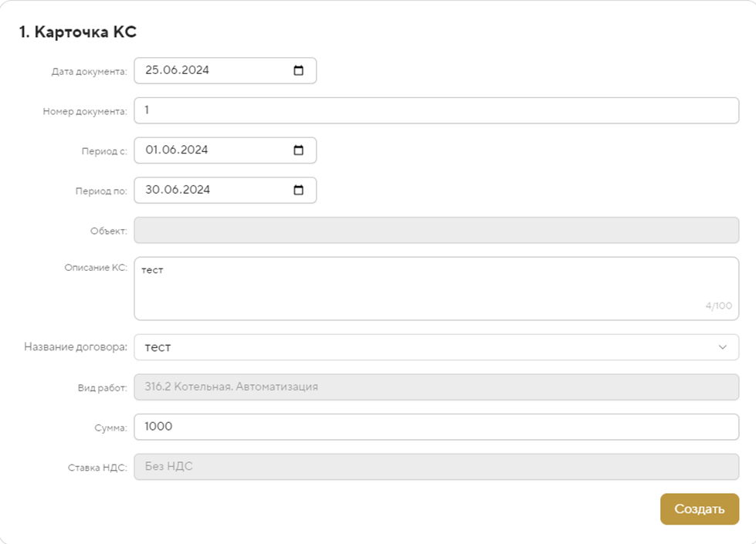Click the 4/100 character counter
This screenshot has width=756, height=544.
click(718, 306)
